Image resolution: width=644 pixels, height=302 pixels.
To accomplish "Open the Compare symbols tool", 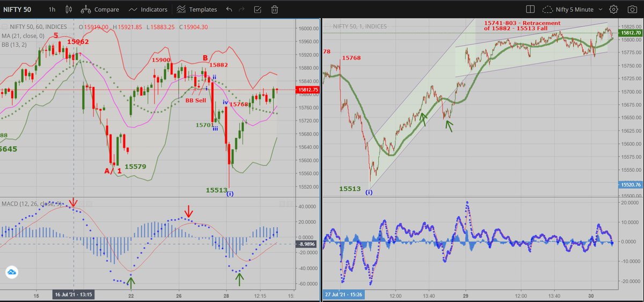I will click(x=100, y=9).
